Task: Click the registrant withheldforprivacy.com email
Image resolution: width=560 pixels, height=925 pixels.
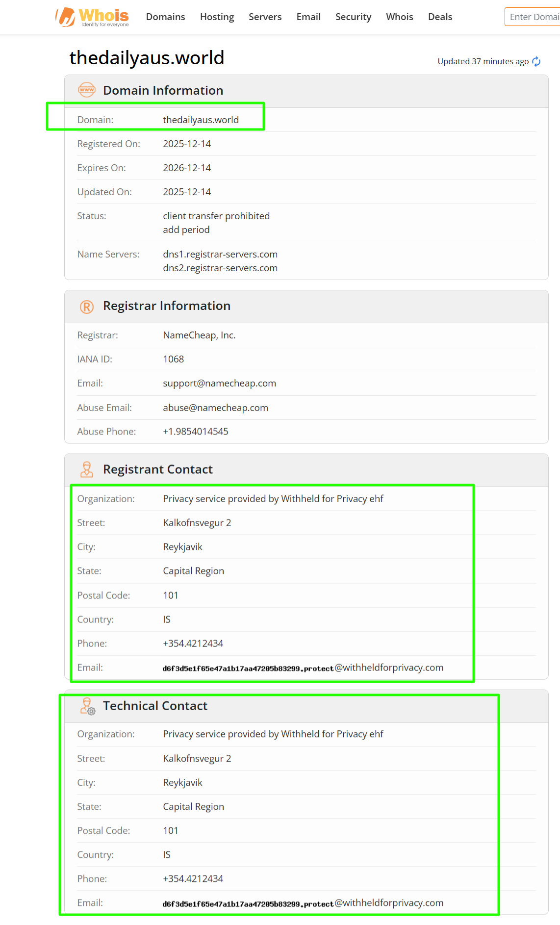Action: 303,668
